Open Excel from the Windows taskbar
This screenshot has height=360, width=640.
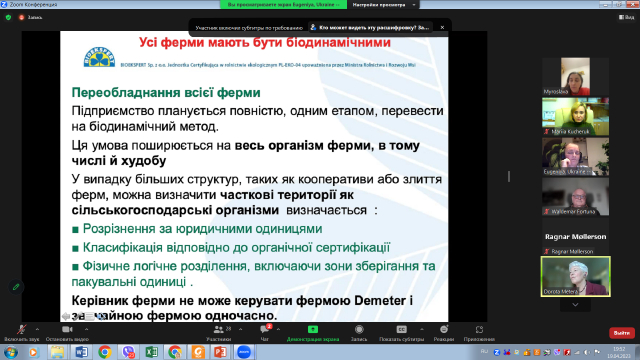[x=151, y=352]
